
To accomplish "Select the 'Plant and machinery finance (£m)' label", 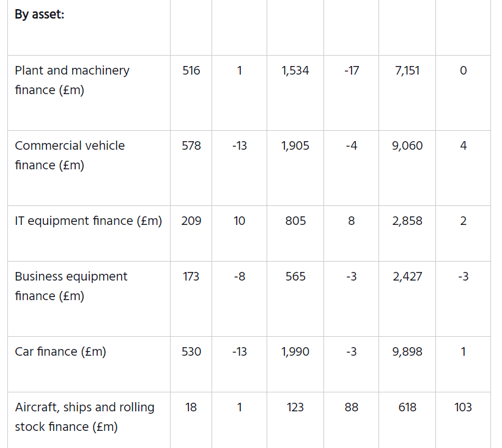I will click(x=72, y=80).
